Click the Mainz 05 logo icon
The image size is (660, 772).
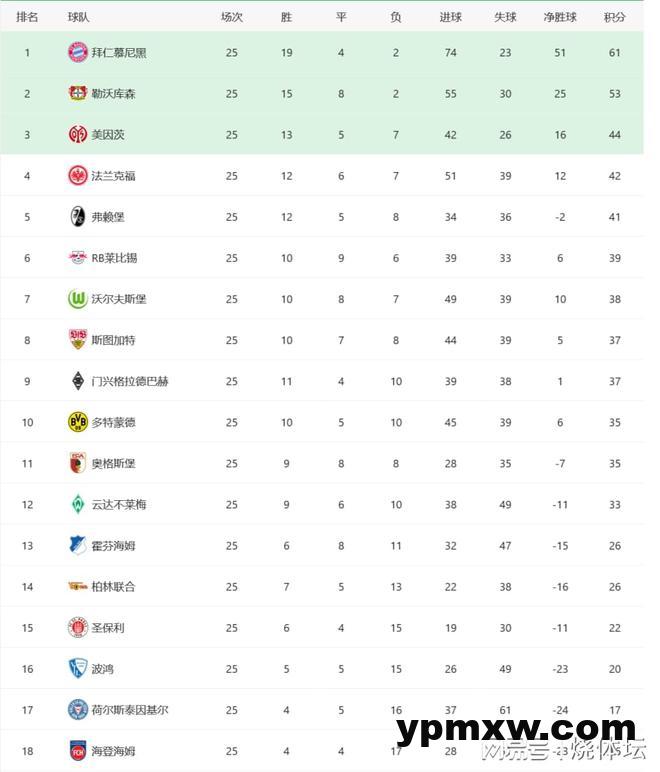click(77, 134)
